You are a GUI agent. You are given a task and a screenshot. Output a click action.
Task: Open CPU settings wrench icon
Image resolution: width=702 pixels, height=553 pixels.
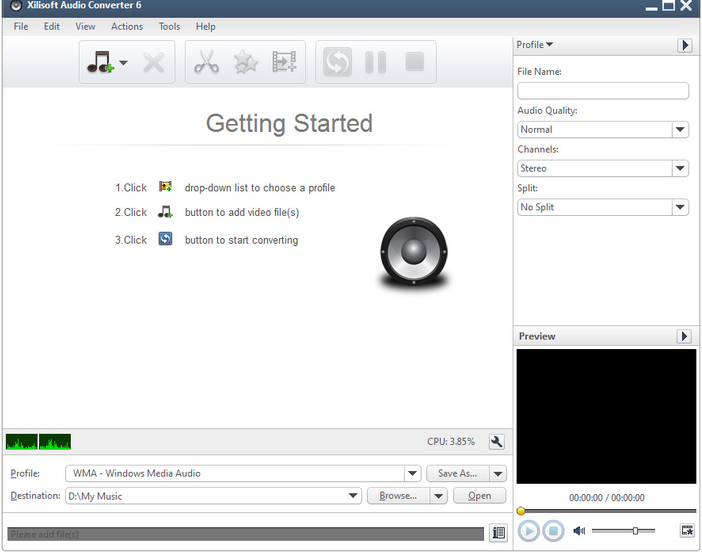click(x=497, y=442)
